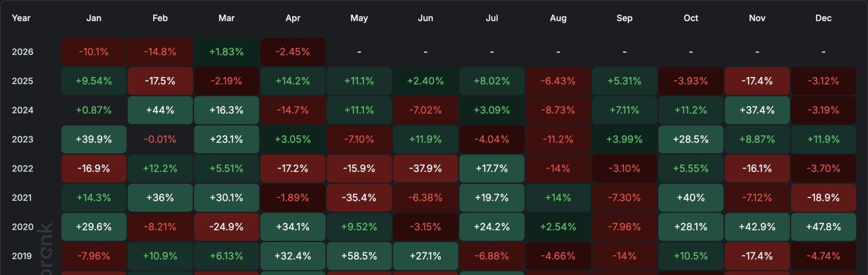This screenshot has width=868, height=275.
Task: Select the March 2020 -24.9% cell
Action: pyautogui.click(x=227, y=227)
